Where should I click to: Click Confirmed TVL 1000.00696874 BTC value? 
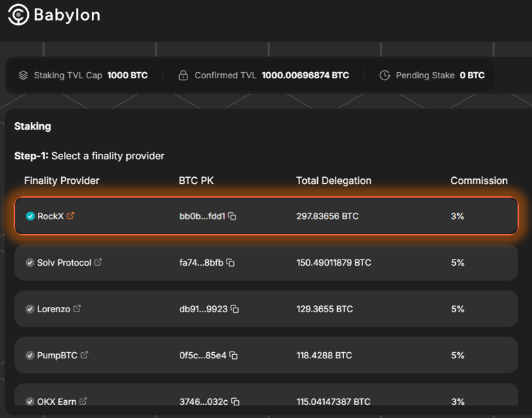[305, 76]
